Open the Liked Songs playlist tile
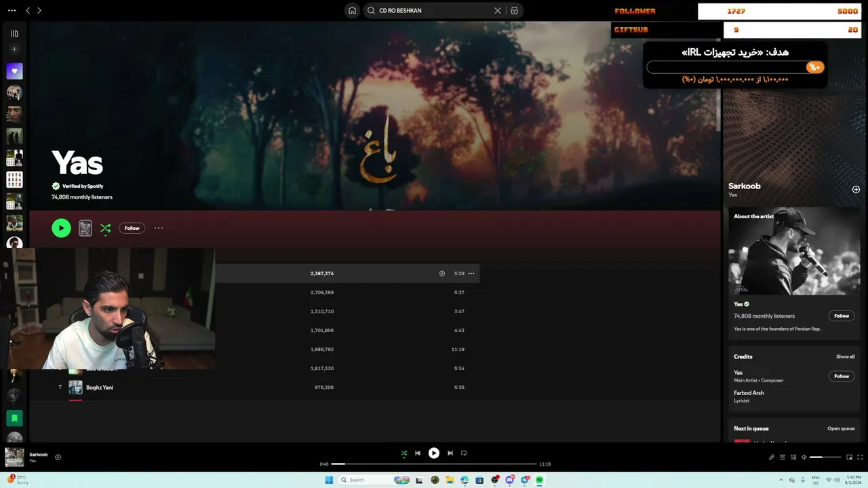This screenshot has height=488, width=868. 14,71
